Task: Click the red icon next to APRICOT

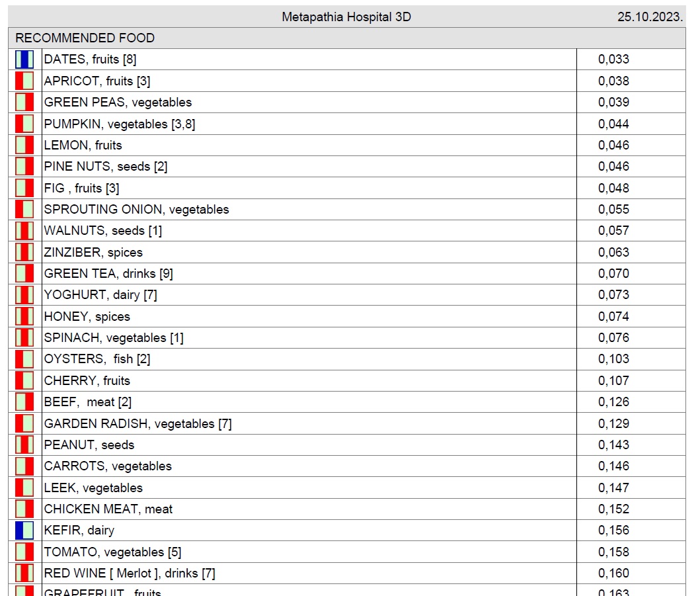Action: (x=24, y=81)
